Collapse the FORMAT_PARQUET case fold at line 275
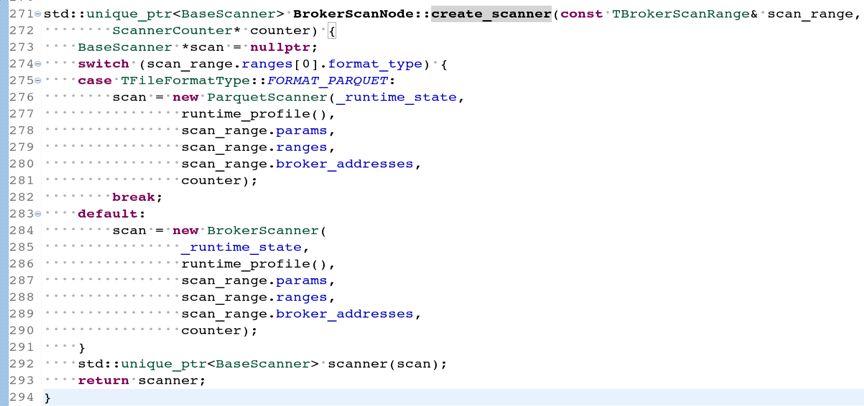The width and height of the screenshot is (864, 406). [x=37, y=80]
